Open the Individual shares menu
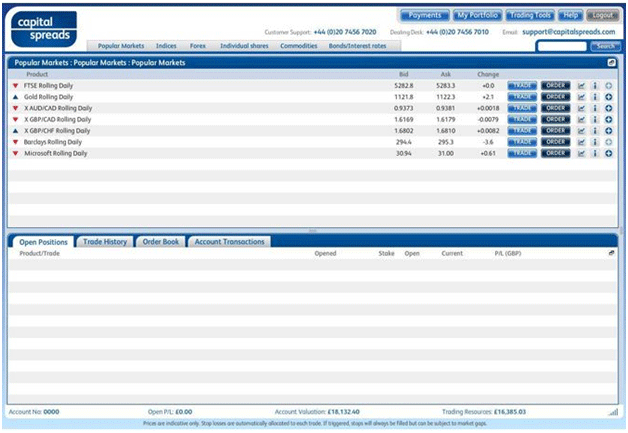Screen dimensions: 628x433 click(x=244, y=46)
